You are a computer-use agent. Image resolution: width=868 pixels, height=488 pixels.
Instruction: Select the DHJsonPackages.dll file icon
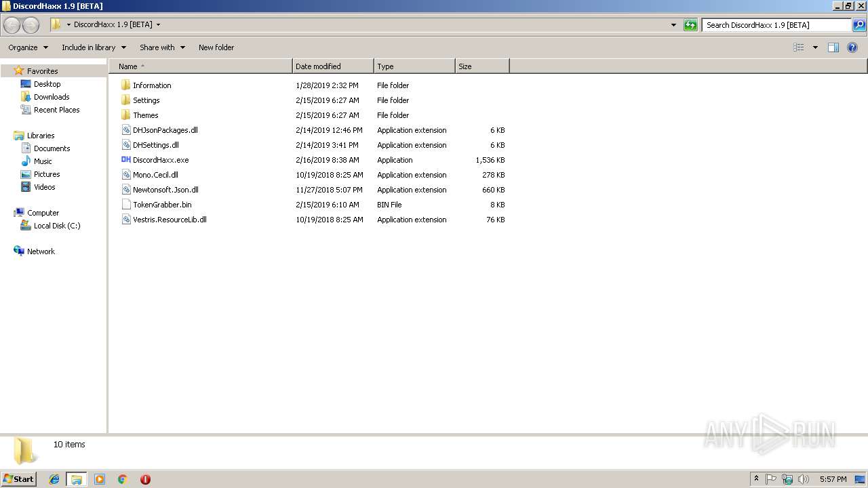coord(125,130)
